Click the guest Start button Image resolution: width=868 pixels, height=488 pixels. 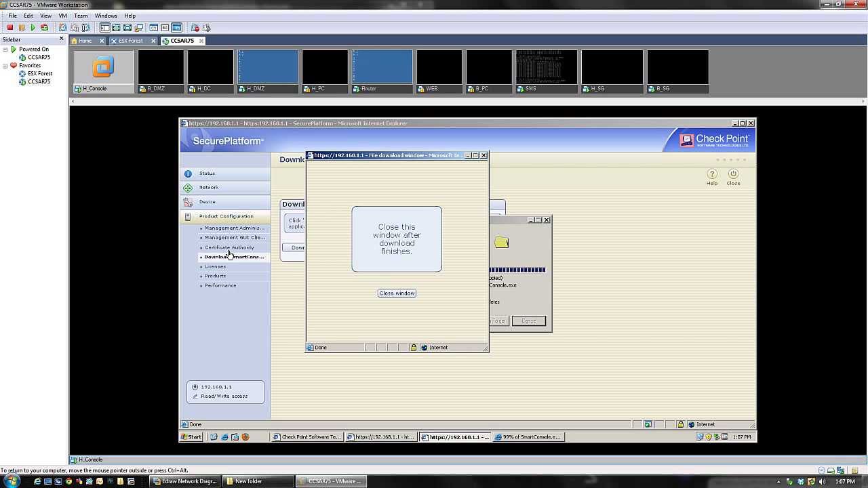click(x=192, y=437)
